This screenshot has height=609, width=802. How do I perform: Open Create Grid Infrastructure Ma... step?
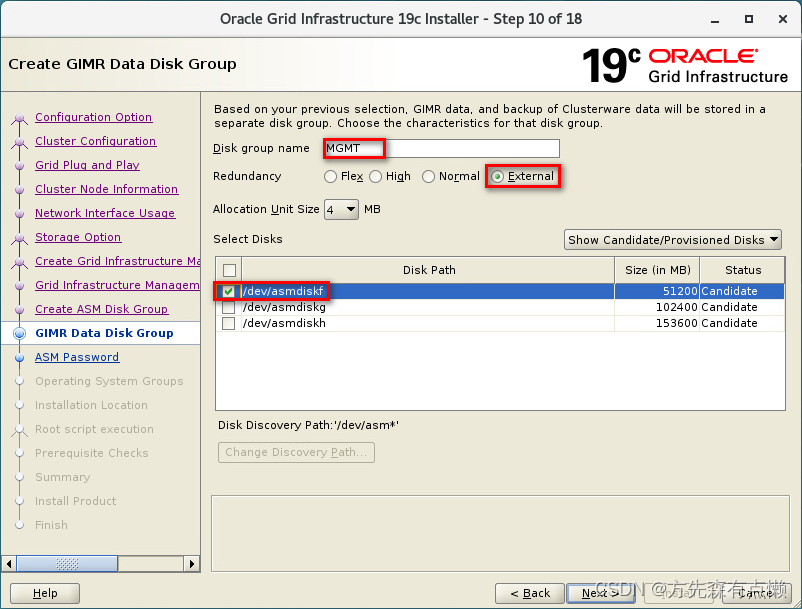coord(118,261)
